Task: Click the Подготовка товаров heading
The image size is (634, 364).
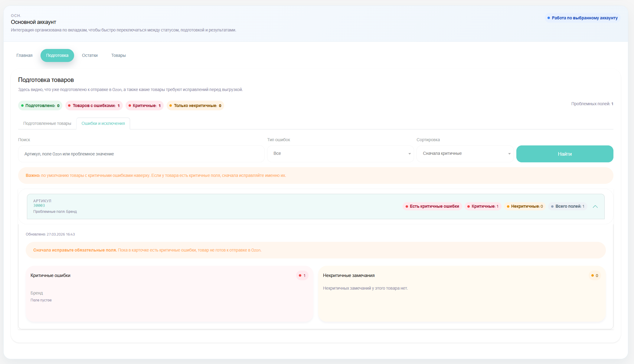Action: click(x=46, y=80)
